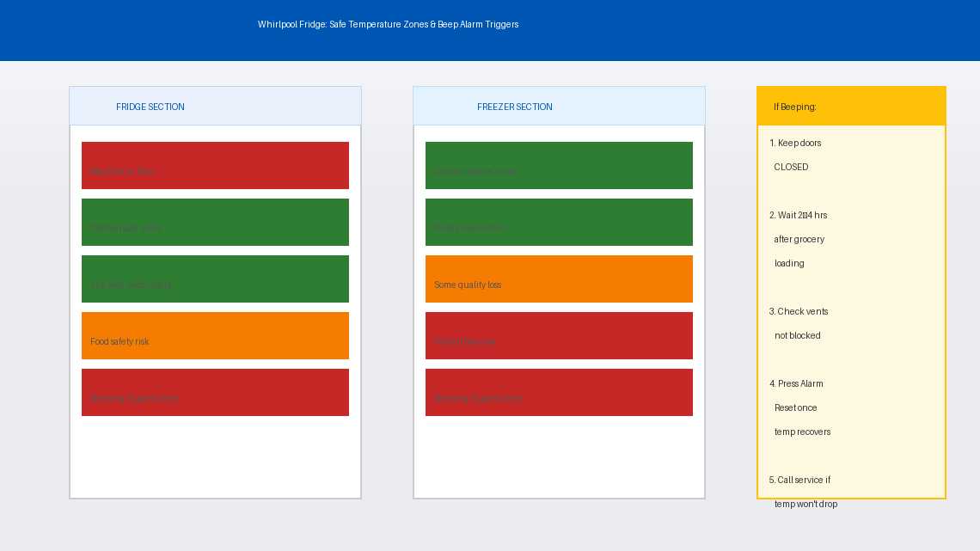Select step 1 'Keep doors CLOSED'
The width and height of the screenshot is (980, 551).
pyautogui.click(x=795, y=155)
